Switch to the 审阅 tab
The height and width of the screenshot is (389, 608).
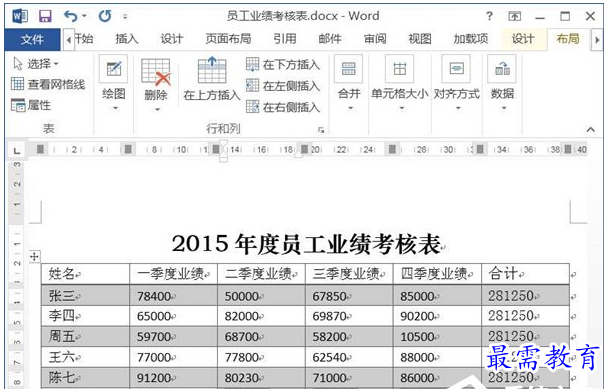[x=375, y=39]
